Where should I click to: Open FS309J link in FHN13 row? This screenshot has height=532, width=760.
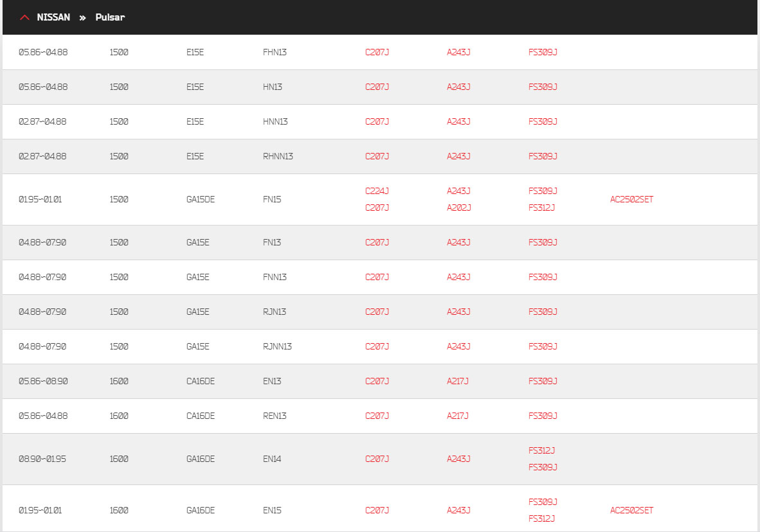point(543,52)
